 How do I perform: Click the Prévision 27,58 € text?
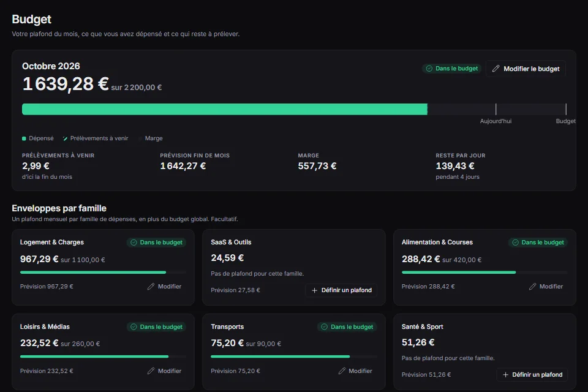coord(235,290)
